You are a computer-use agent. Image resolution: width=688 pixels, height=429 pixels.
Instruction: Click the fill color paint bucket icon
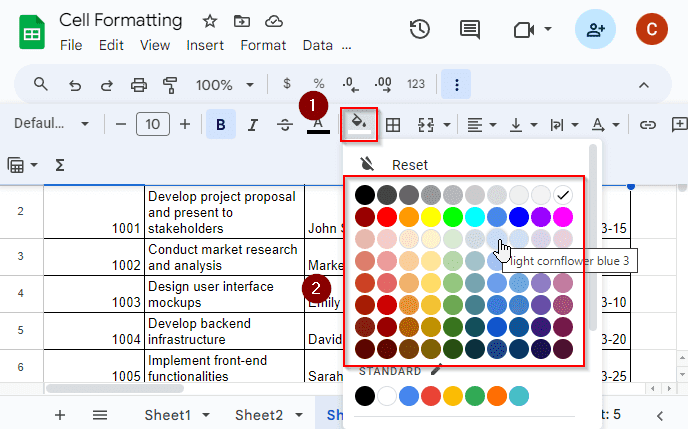click(x=357, y=124)
